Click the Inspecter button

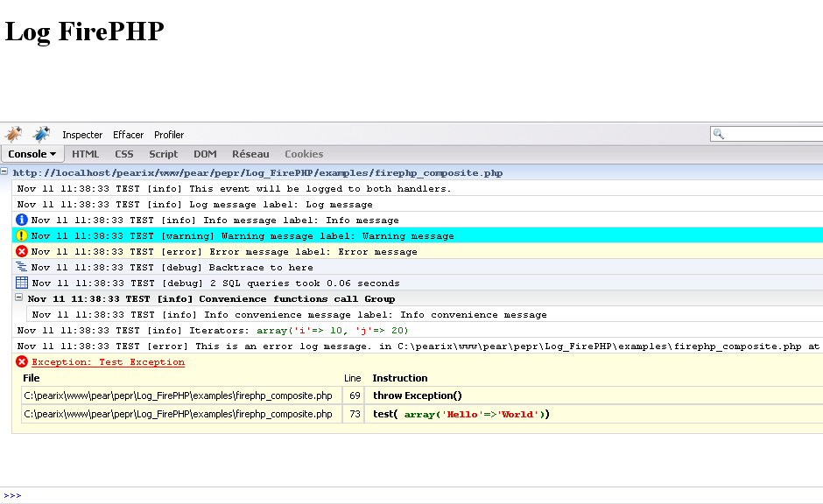(82, 135)
